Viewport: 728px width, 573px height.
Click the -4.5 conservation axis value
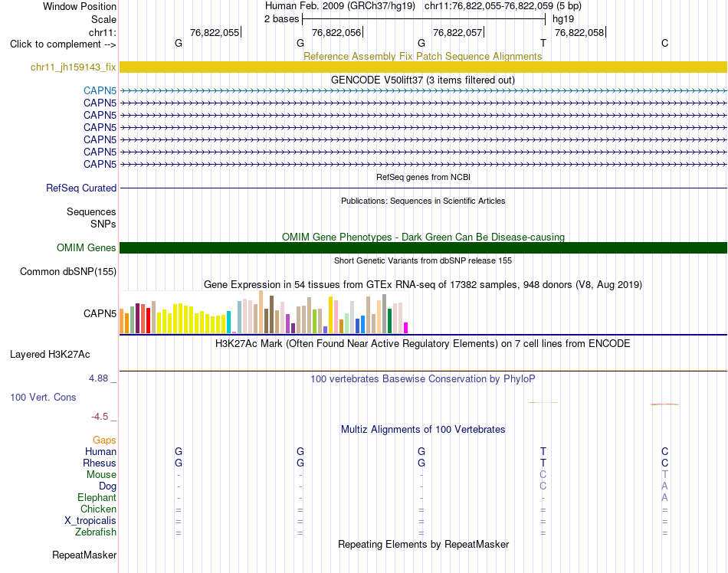click(x=100, y=417)
